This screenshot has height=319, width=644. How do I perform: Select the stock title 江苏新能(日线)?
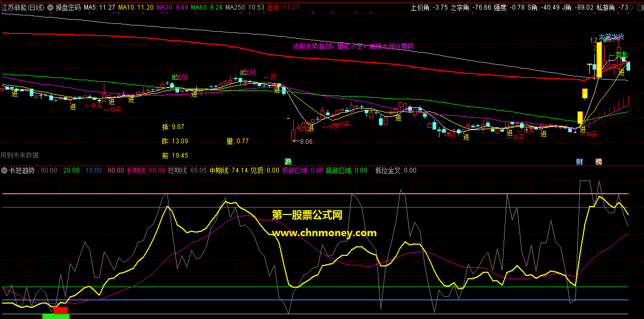tap(23, 7)
